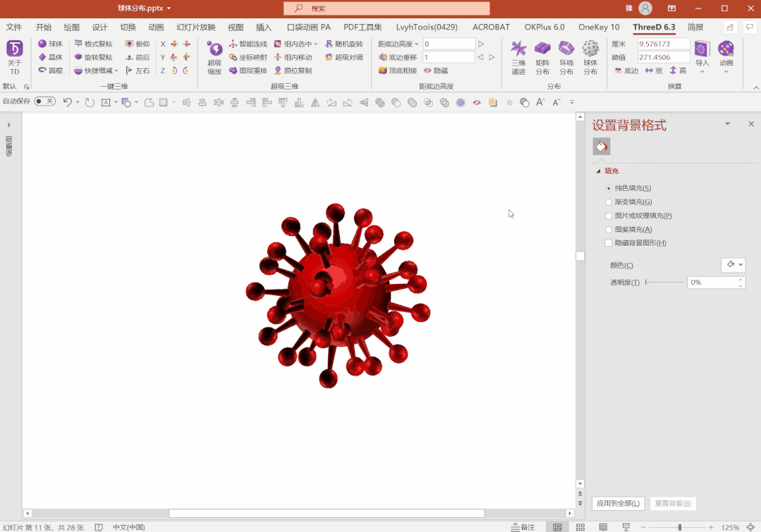The image size is (761, 532).
Task: Switch to the 开始 Home tab
Action: [x=43, y=27]
